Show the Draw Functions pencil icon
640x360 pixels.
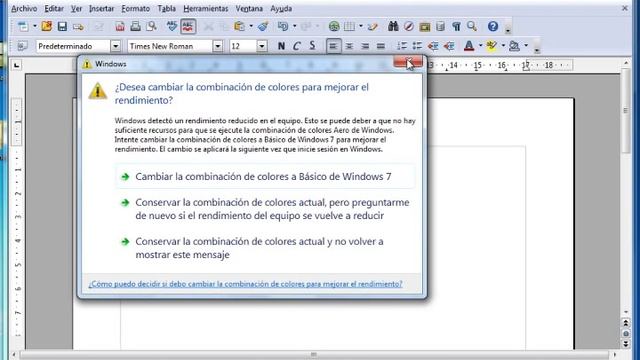click(373, 27)
